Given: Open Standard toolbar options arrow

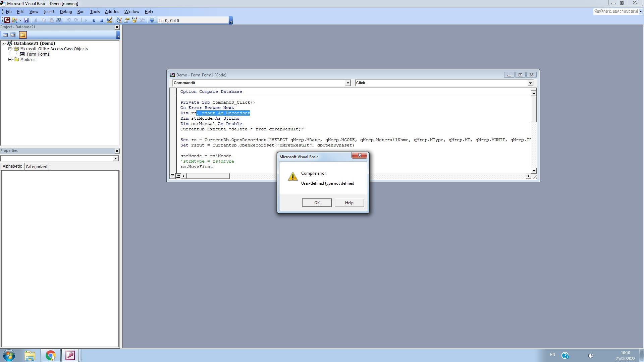Looking at the screenshot, I should tap(231, 21).
